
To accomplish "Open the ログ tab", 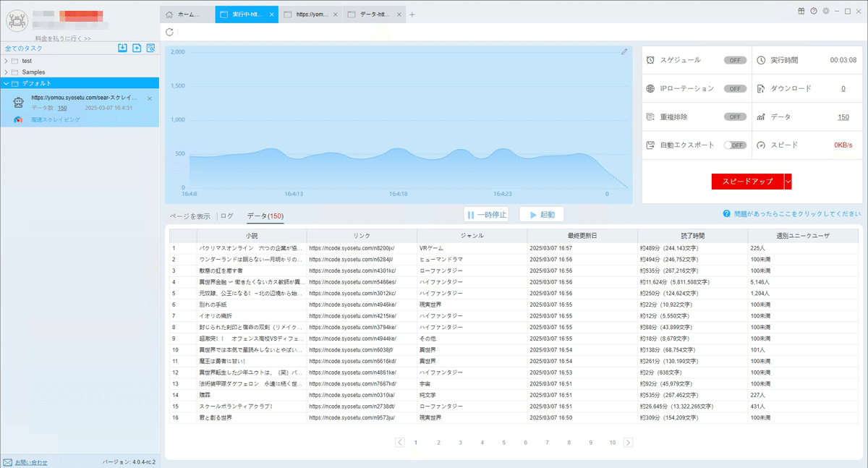I will point(227,216).
